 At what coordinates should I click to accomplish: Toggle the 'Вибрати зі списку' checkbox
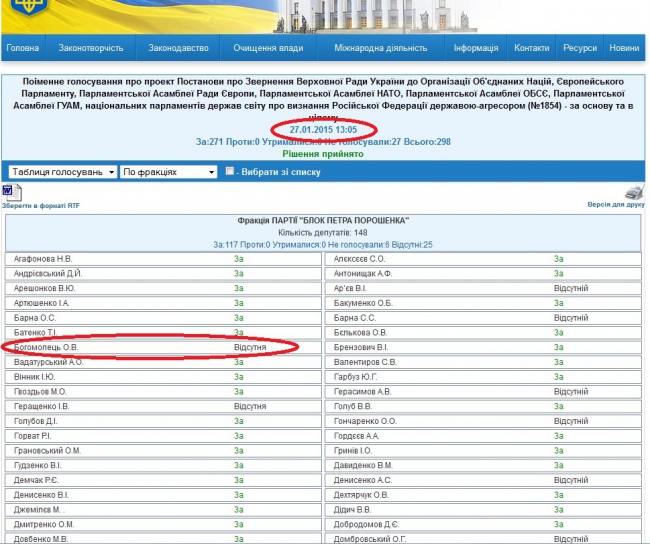point(231,172)
